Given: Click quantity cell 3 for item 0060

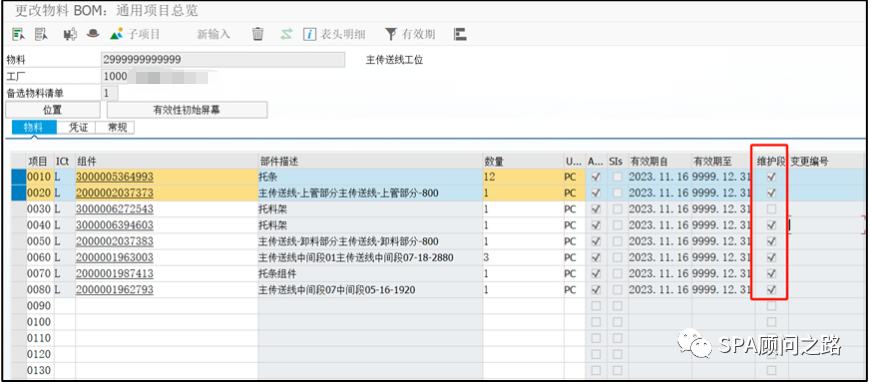Looking at the screenshot, I should pos(523,257).
